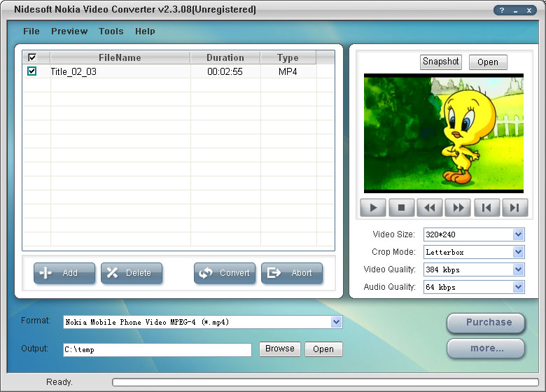
Task: Start conversion with Convert button
Action: [x=225, y=273]
